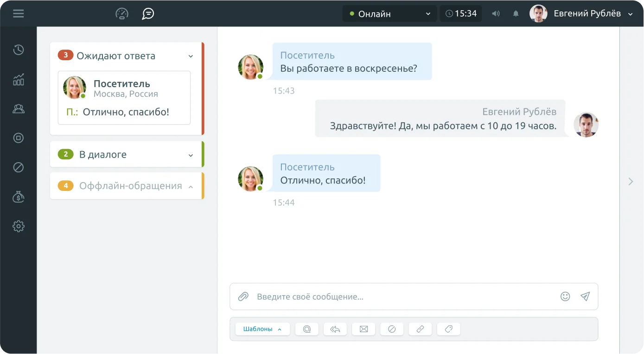Open the hamburger menu at top left
This screenshot has width=644, height=354.
point(18,13)
